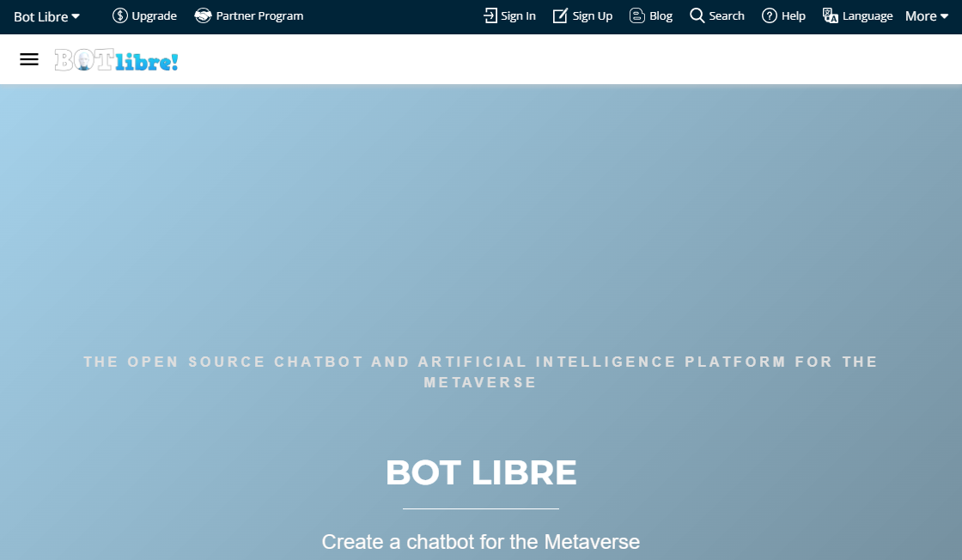Click the Metaverse tagline banner text
The height and width of the screenshot is (560, 962).
(x=481, y=371)
